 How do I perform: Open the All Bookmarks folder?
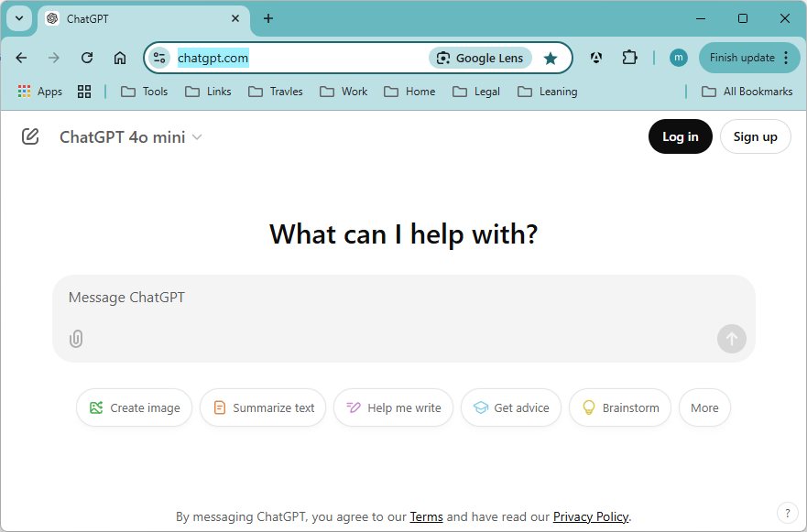(747, 92)
